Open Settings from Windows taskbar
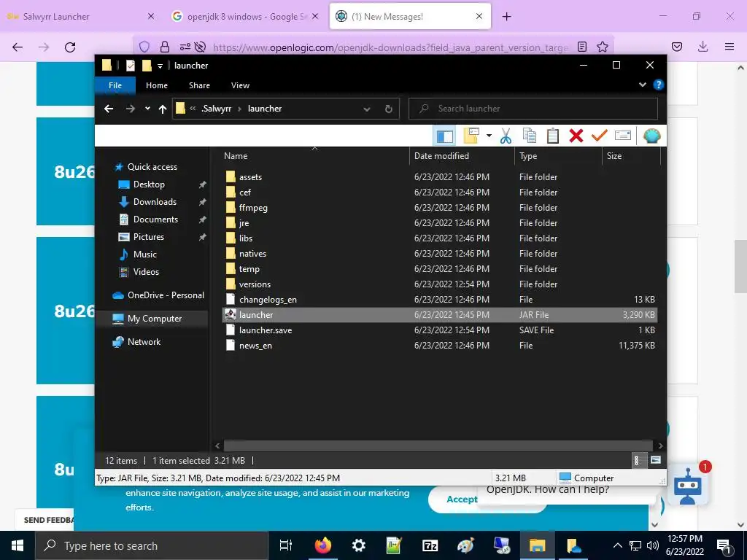Viewport: 747px width, 560px height. point(358,545)
